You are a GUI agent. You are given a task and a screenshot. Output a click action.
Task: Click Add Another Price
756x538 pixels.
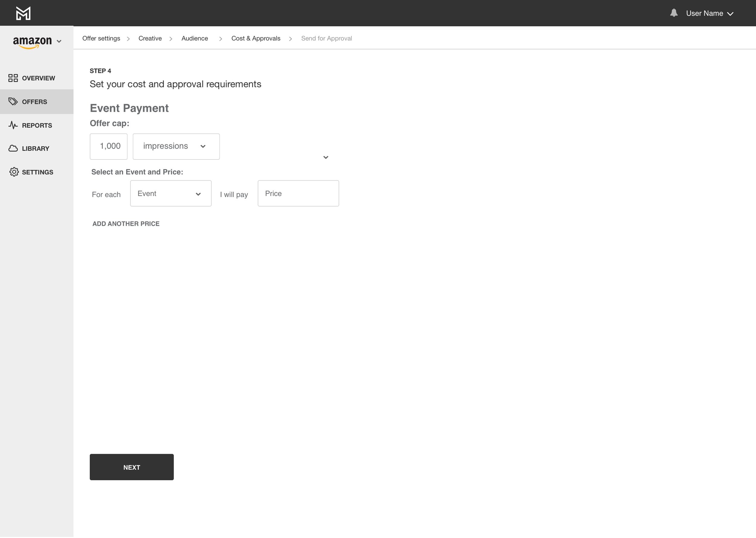pyautogui.click(x=126, y=224)
